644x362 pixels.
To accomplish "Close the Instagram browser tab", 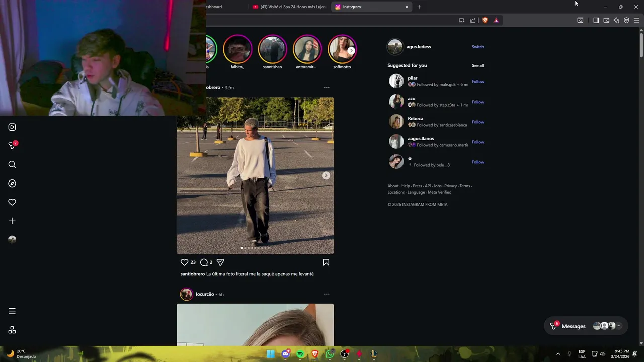I will 407,7.
